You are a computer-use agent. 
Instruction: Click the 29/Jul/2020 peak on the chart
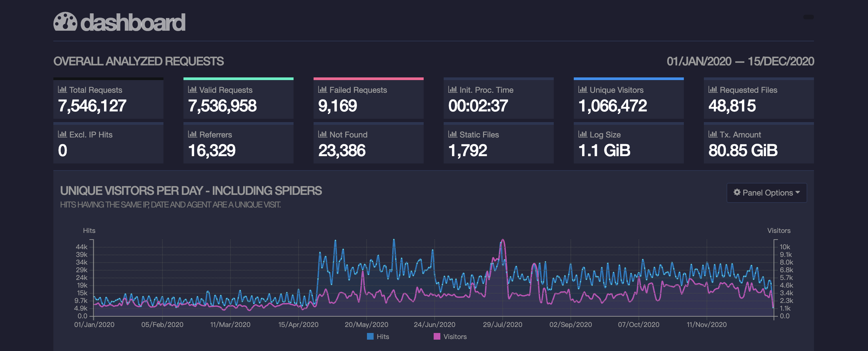tap(503, 241)
